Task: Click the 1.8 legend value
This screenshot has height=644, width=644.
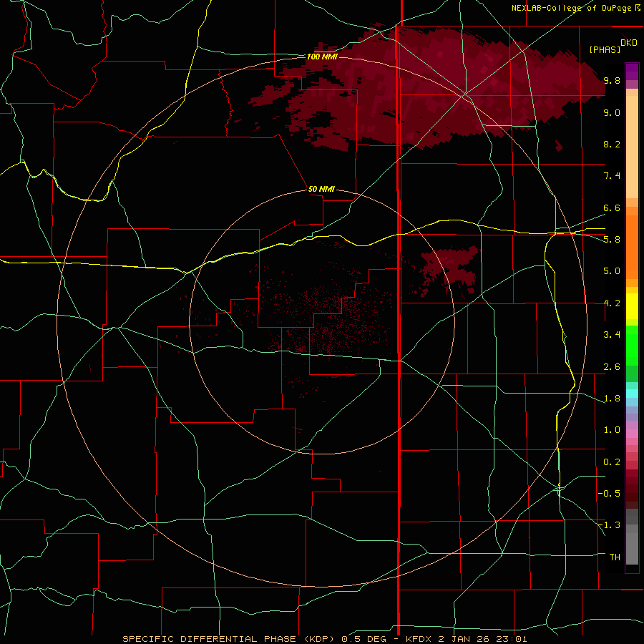Action: 612,399
